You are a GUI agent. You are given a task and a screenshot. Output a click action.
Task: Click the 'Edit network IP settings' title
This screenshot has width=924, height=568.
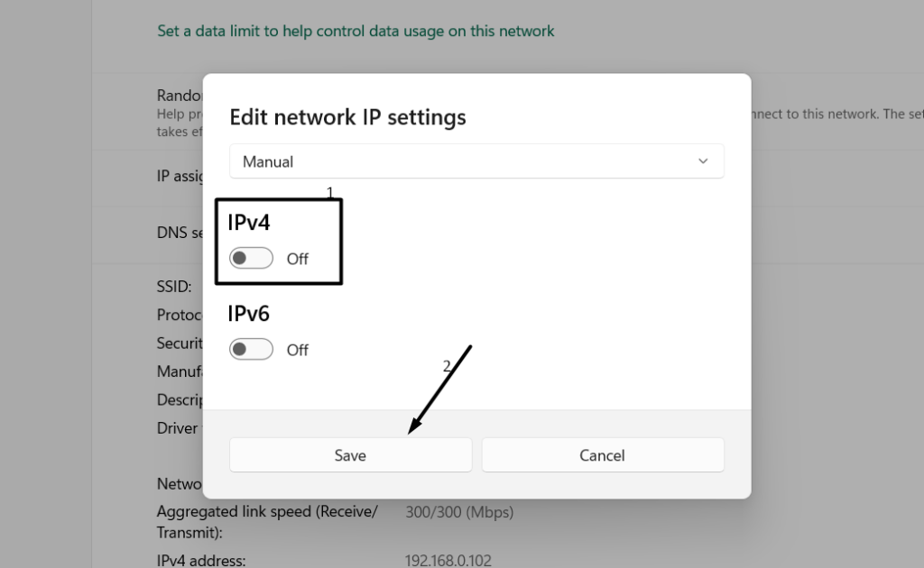(x=347, y=117)
